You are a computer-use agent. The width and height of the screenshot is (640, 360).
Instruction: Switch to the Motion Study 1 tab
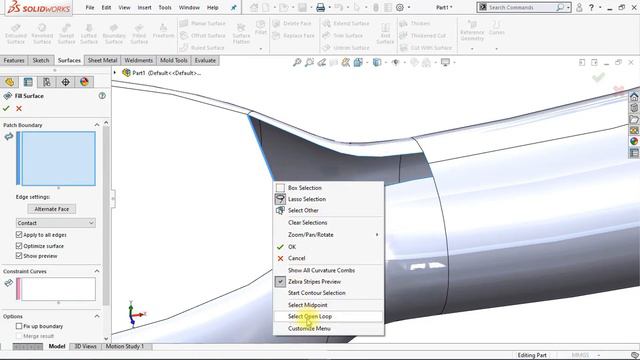(125, 346)
